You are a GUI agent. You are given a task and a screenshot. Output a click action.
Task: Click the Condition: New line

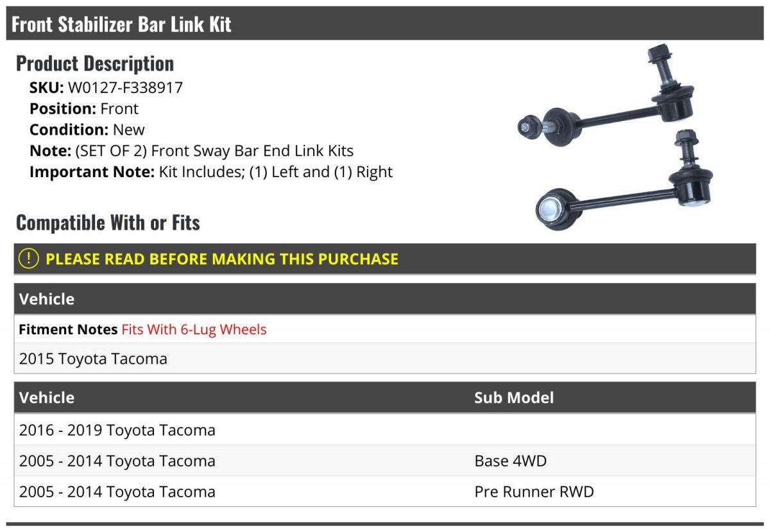pos(87,130)
